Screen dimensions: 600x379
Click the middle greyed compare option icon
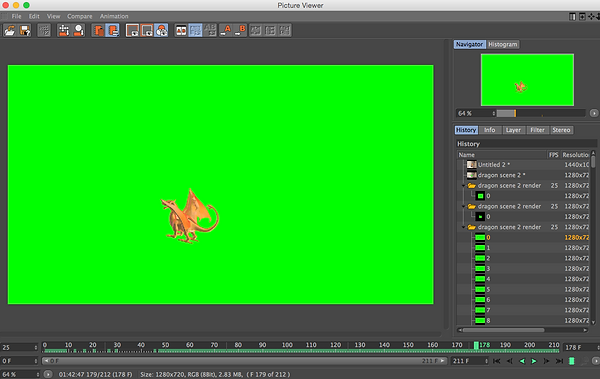click(x=270, y=31)
